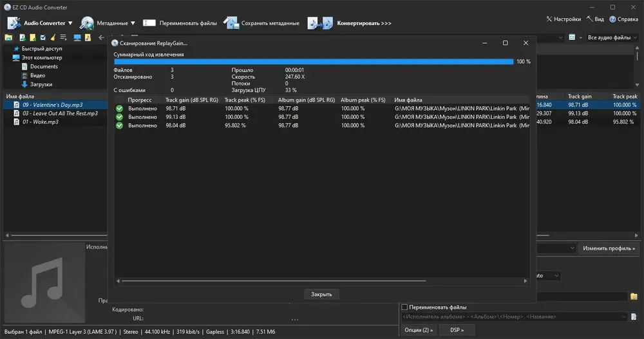Screen dimensions: 644x339
Task: Click the dialog's horizontal scrollbar
Action: click(x=274, y=281)
